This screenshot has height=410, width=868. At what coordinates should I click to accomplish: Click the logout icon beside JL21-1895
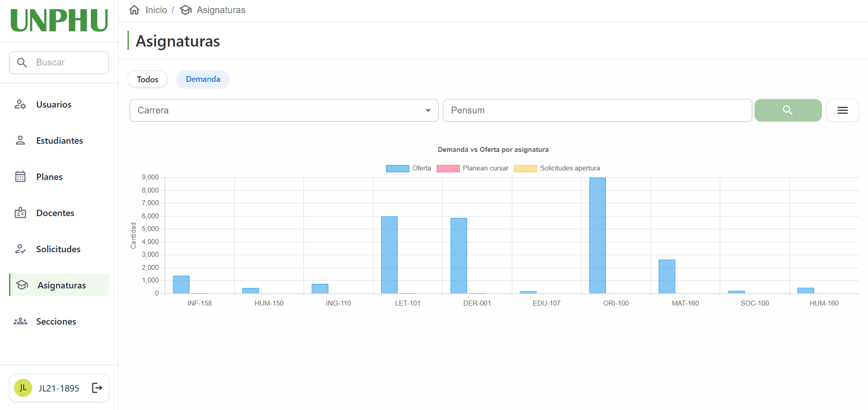[97, 388]
